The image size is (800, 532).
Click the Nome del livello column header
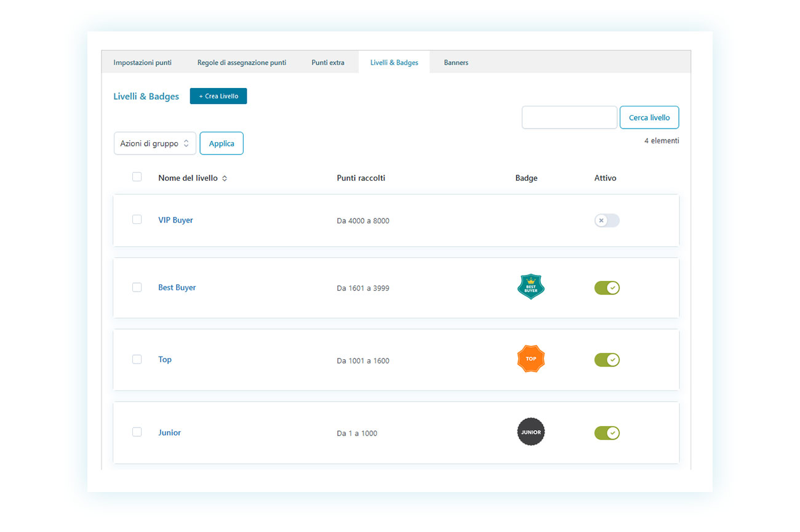pyautogui.click(x=188, y=178)
